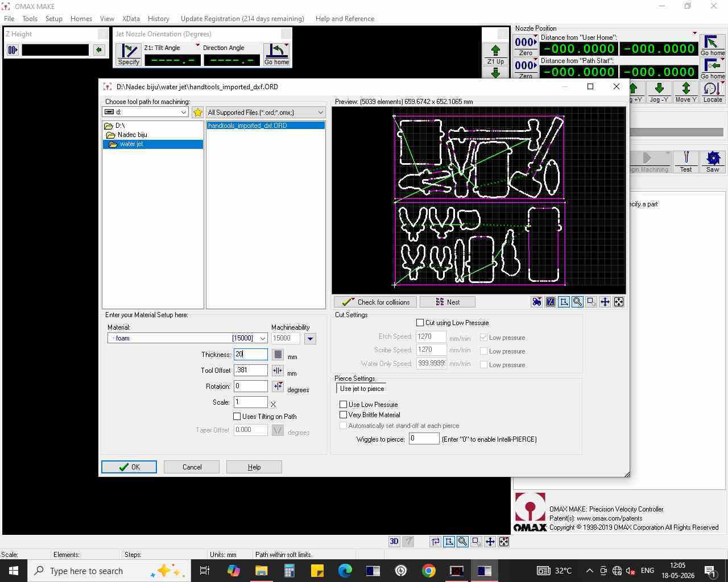Click the Jog -Y arrow icon
Screen dimensions: 728x582
tap(659, 92)
